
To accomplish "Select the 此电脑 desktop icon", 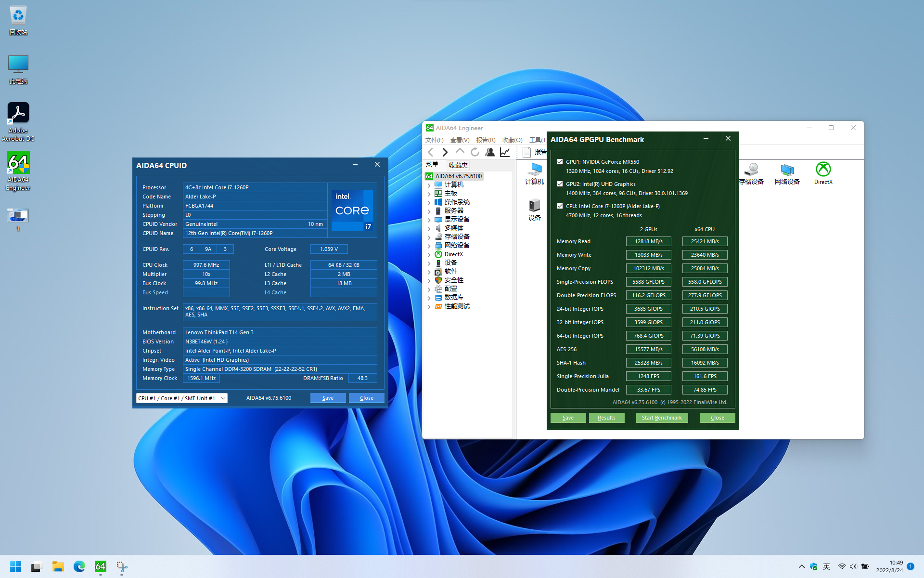I will 18,69.
